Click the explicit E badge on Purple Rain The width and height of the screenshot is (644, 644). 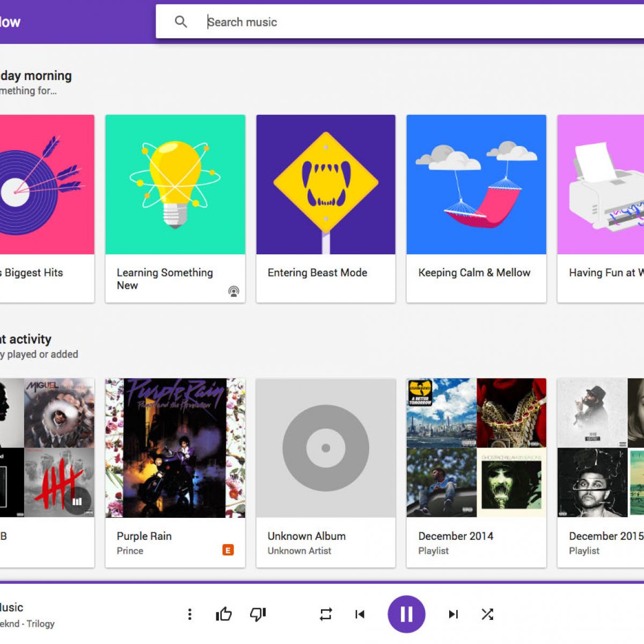tap(228, 550)
